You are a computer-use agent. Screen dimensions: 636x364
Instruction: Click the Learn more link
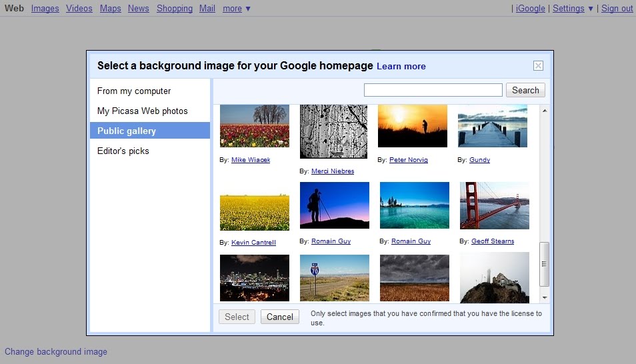[x=401, y=66]
